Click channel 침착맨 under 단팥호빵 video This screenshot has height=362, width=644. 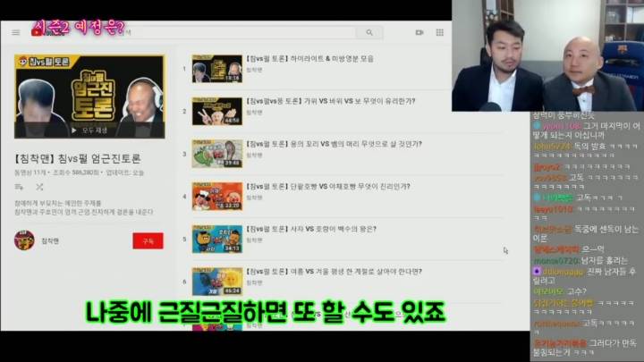click(254, 198)
